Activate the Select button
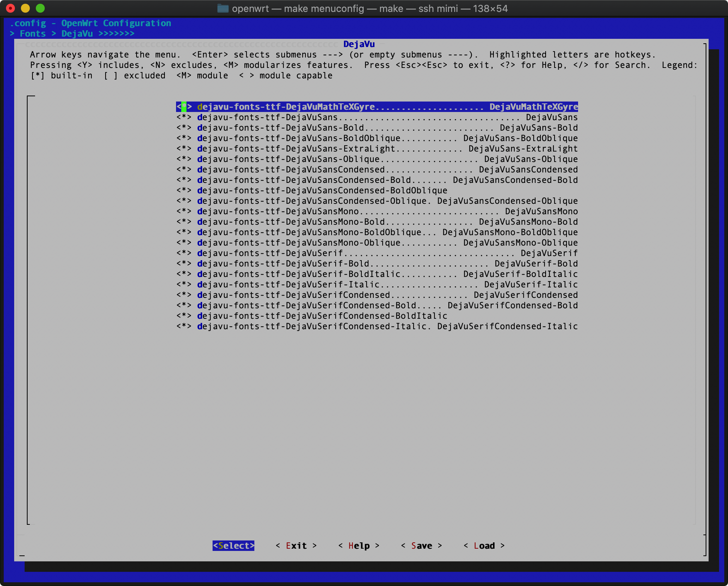Viewport: 728px width, 586px height. click(233, 546)
